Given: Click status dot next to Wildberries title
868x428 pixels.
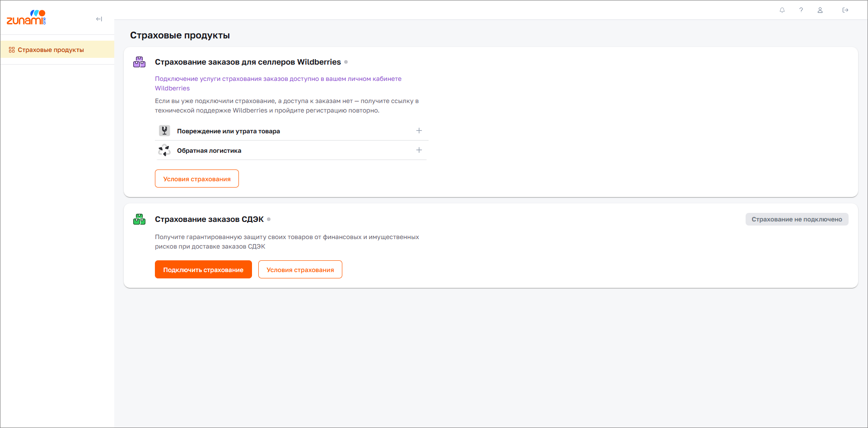Looking at the screenshot, I should [346, 62].
